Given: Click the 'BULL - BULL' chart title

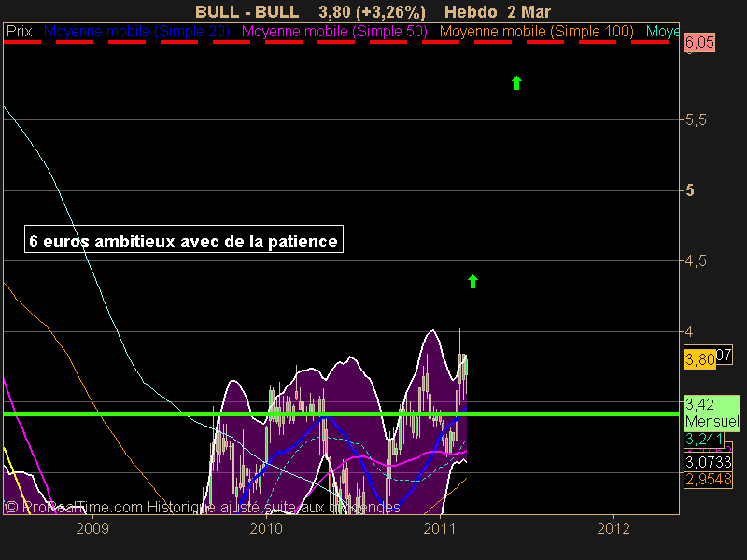Looking at the screenshot, I should pyautogui.click(x=247, y=11).
